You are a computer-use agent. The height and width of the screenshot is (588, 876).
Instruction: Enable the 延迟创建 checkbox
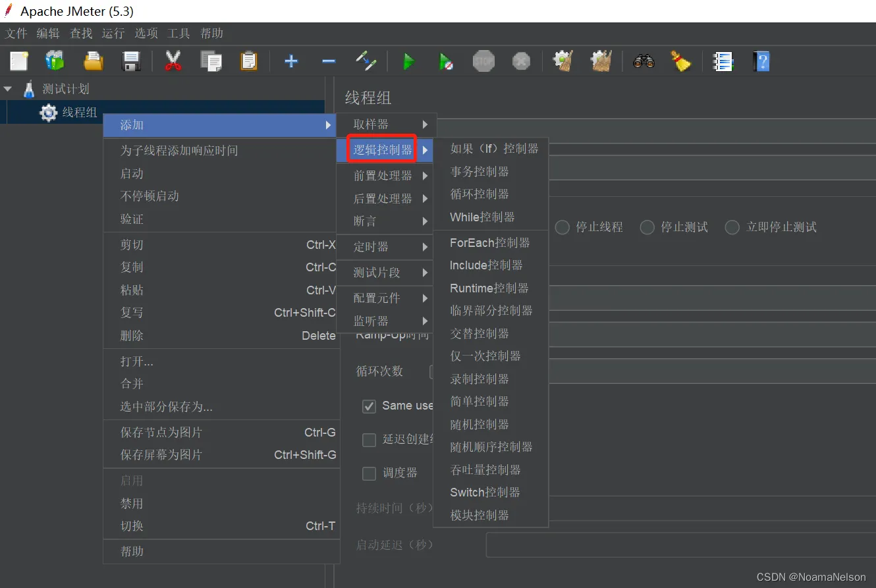click(369, 440)
